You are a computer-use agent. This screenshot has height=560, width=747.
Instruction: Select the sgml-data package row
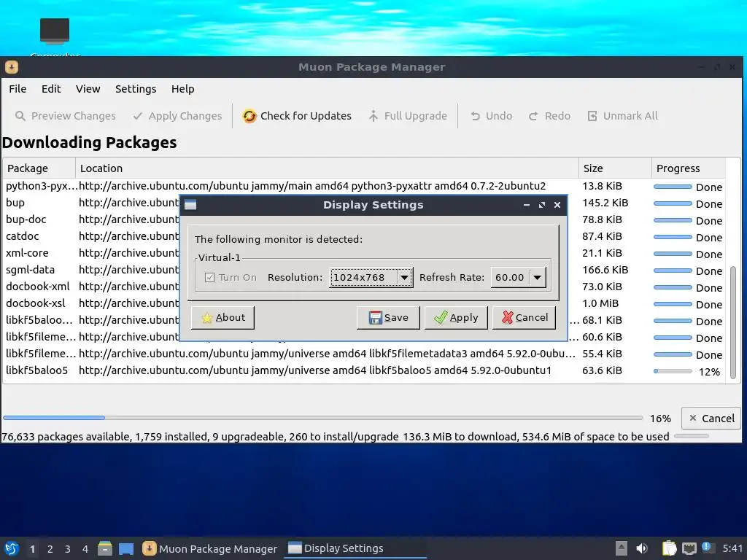(x=365, y=270)
